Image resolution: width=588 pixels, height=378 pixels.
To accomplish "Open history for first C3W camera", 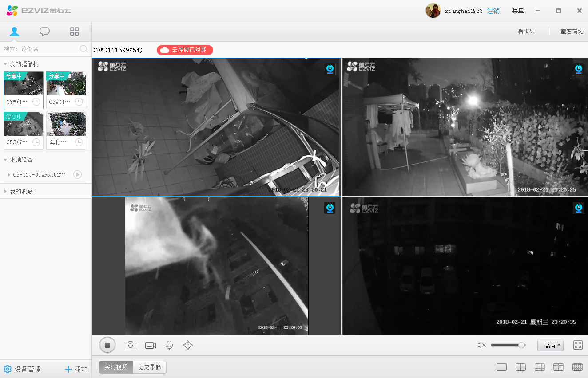I will [x=36, y=102].
